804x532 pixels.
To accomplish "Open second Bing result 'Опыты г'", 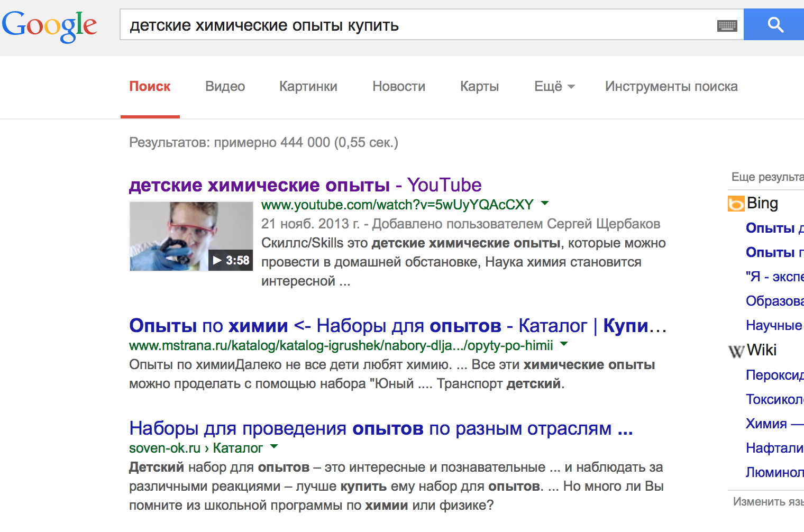I will point(774,252).
